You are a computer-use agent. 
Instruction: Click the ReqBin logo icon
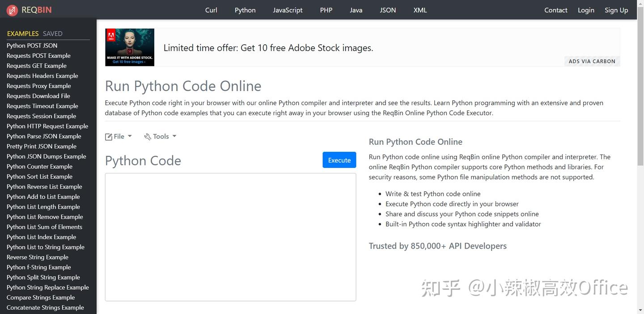[x=12, y=9]
